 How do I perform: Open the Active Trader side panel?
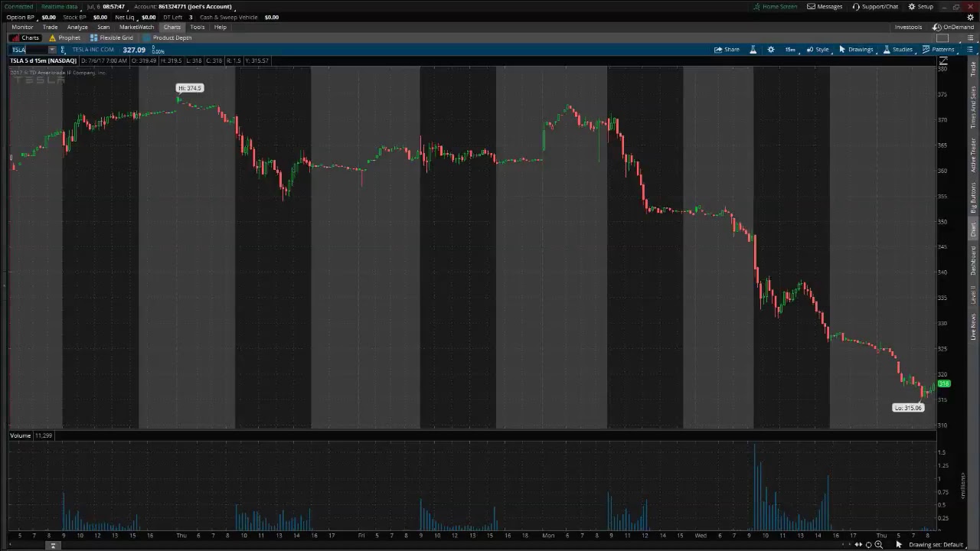pos(973,155)
